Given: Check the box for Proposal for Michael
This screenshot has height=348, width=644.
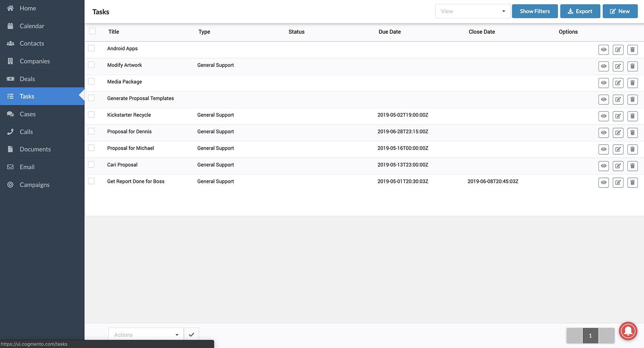Looking at the screenshot, I should pos(91,148).
